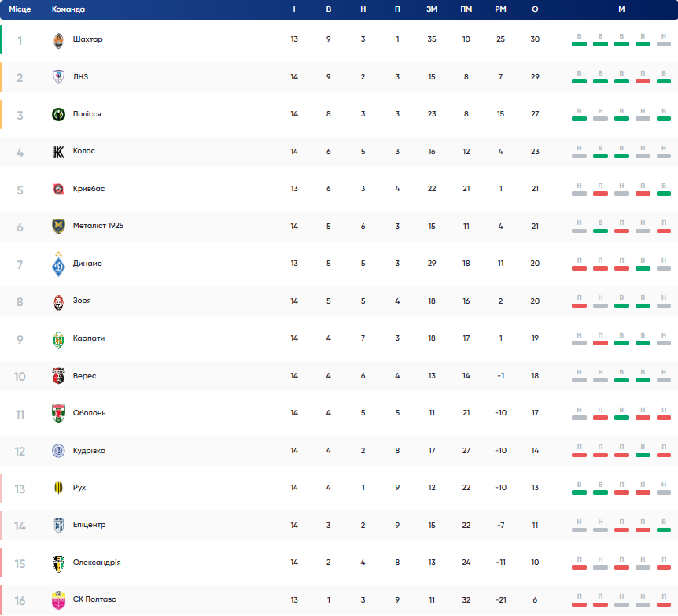Click the Шахтар club logo
This screenshot has width=678, height=616.
58,40
